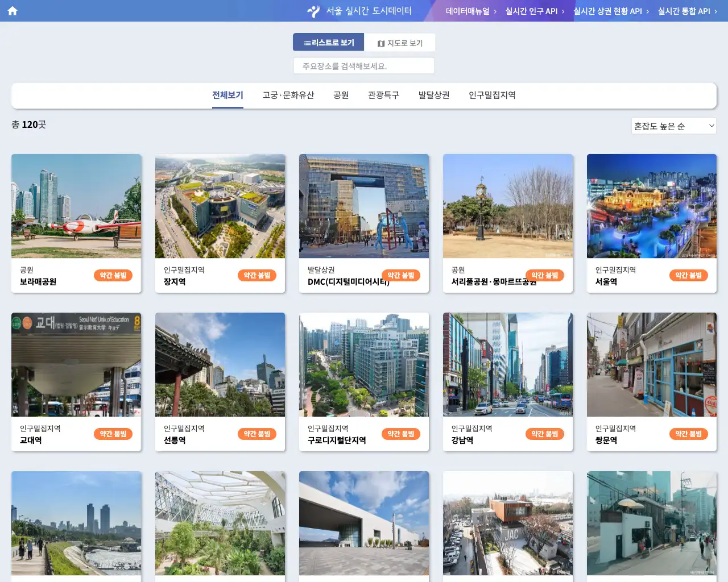728x582 pixels.
Task: Click the home icon in header
Action: [13, 11]
